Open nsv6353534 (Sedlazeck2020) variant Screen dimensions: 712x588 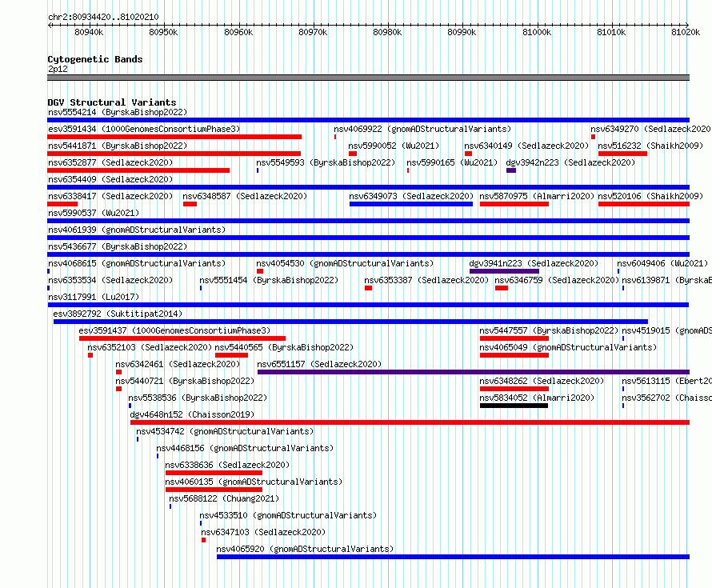(x=110, y=280)
